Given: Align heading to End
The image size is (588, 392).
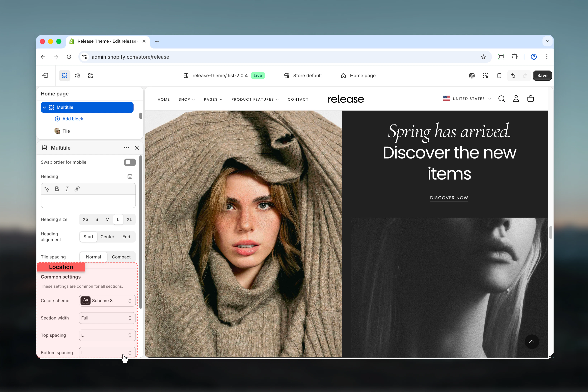Looking at the screenshot, I should 126,237.
